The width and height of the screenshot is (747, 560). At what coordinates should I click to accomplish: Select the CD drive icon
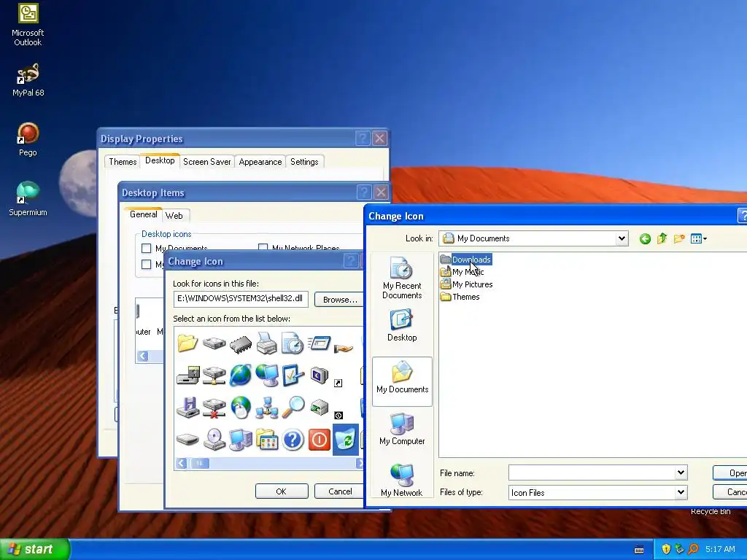(x=214, y=440)
